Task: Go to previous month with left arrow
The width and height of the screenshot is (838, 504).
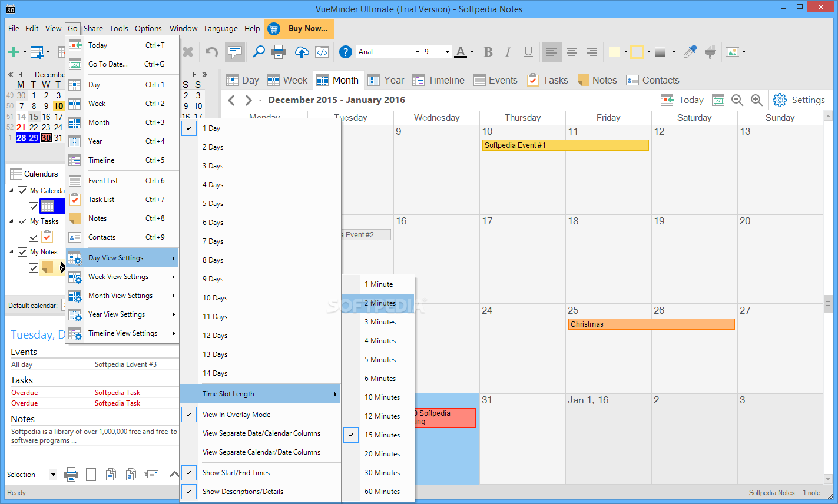Action: pos(231,100)
